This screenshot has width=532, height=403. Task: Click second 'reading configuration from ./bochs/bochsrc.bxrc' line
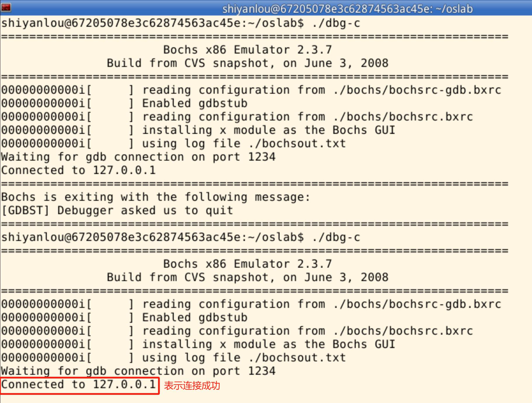(x=237, y=331)
